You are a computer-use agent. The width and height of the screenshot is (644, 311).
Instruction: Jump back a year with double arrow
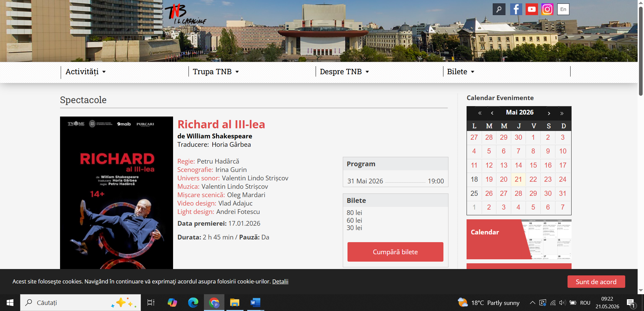[x=480, y=113]
